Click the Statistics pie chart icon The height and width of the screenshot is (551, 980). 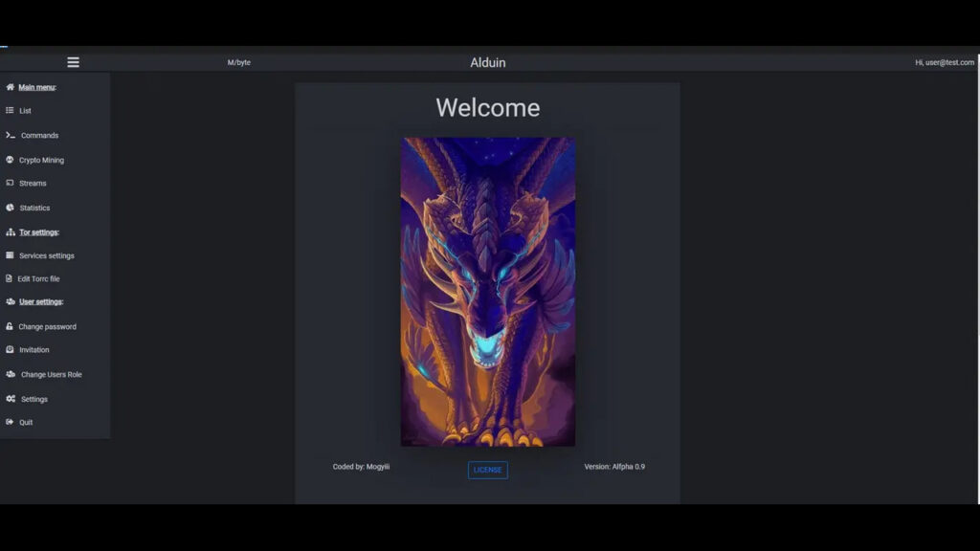tap(10, 208)
